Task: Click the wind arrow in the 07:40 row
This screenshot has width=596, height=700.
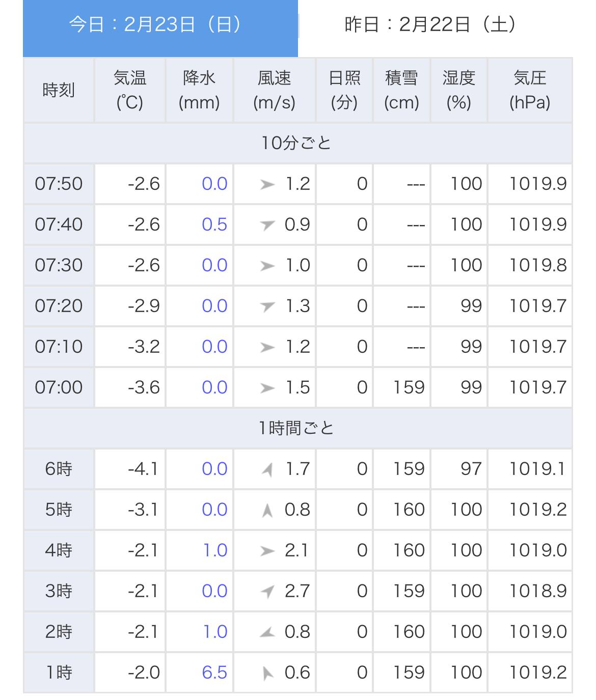Action: 267,225
